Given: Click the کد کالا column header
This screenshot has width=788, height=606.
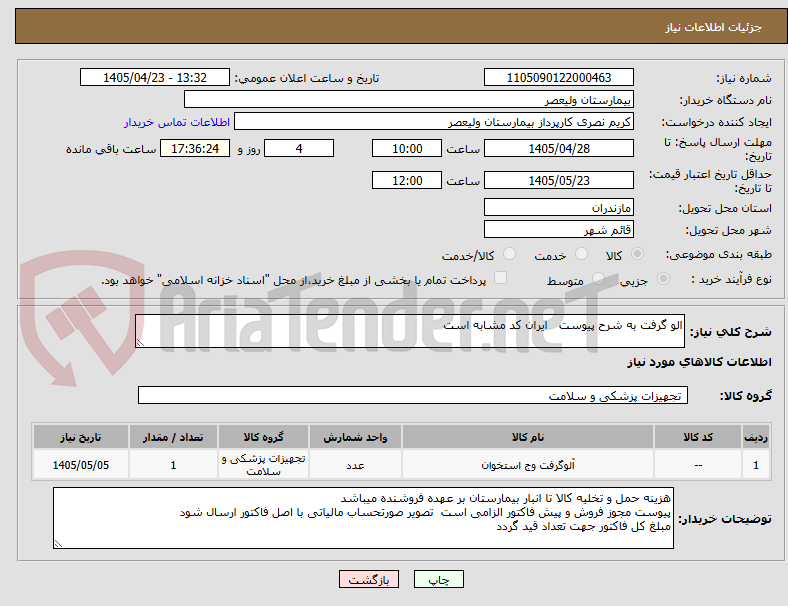Looking at the screenshot, I should pos(698,437).
